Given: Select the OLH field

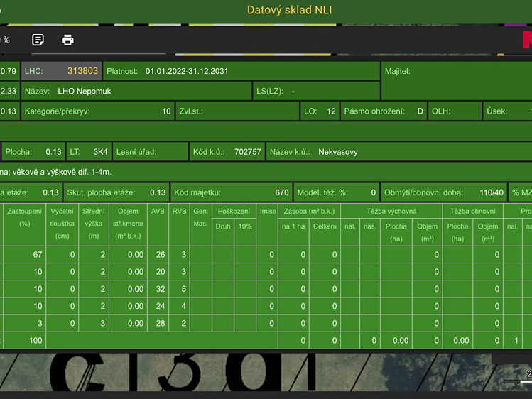Looking at the screenshot, I should click(x=455, y=111).
